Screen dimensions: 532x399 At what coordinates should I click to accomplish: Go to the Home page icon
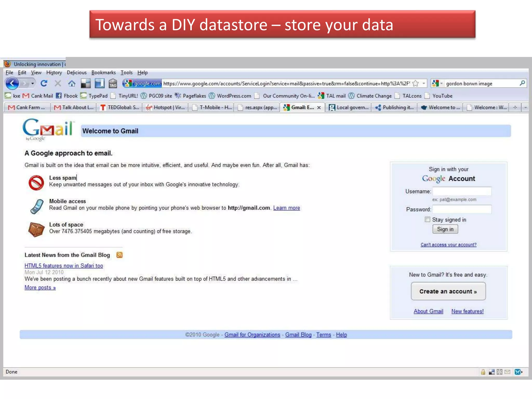(x=72, y=83)
